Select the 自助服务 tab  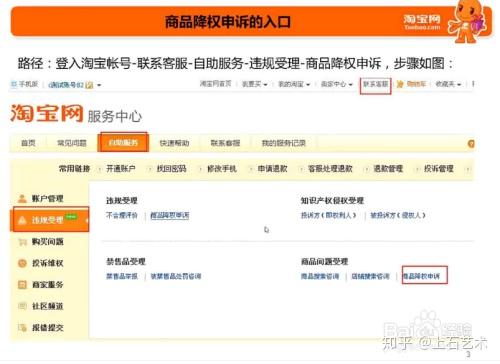123,143
